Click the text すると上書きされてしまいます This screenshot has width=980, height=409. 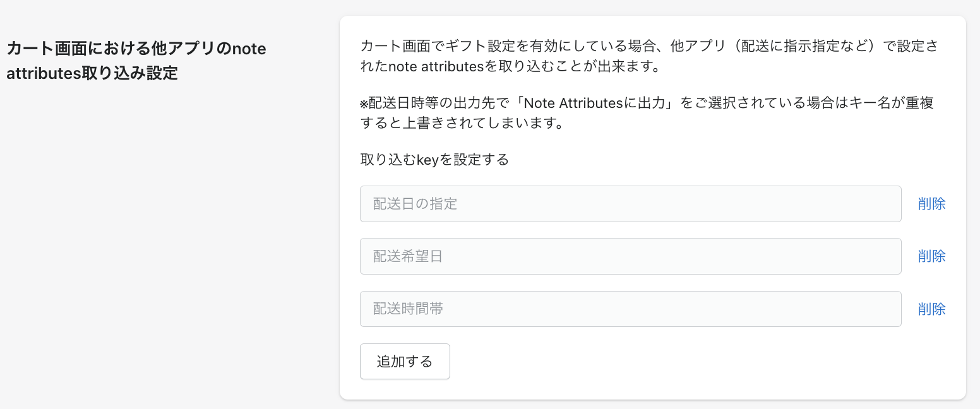pos(461,123)
